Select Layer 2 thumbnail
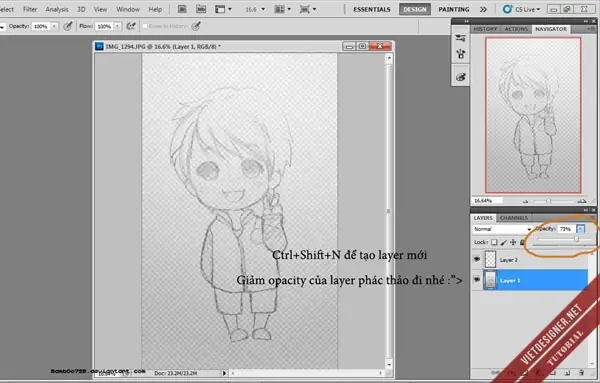This screenshot has height=383, width=600. (490, 259)
